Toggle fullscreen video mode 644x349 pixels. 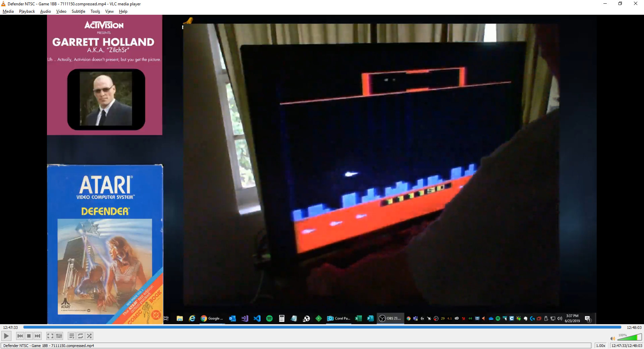pos(50,336)
